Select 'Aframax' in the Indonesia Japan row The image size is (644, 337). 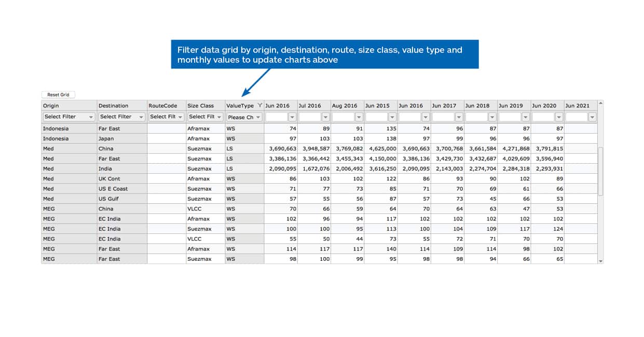[205, 138]
